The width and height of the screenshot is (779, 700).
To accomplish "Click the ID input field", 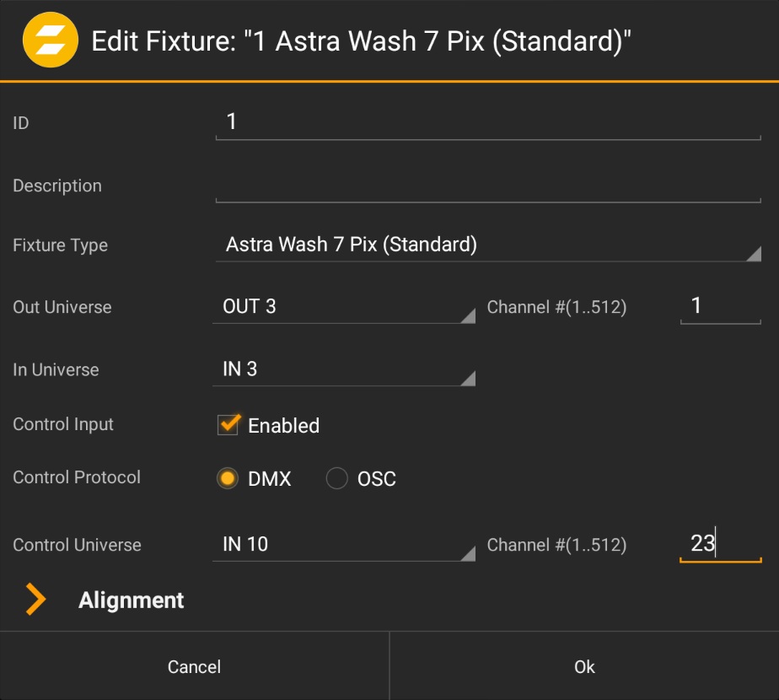I will 487,123.
